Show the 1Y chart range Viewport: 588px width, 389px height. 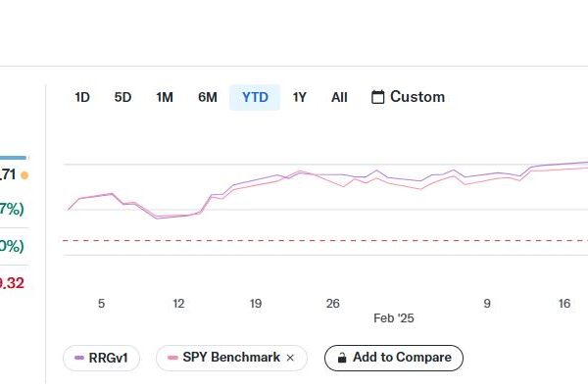click(299, 98)
